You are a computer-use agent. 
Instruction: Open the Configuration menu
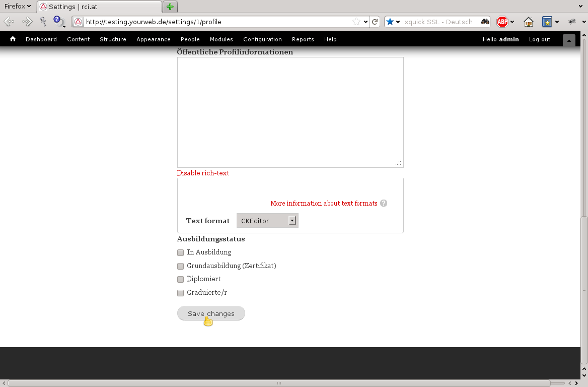pos(262,39)
